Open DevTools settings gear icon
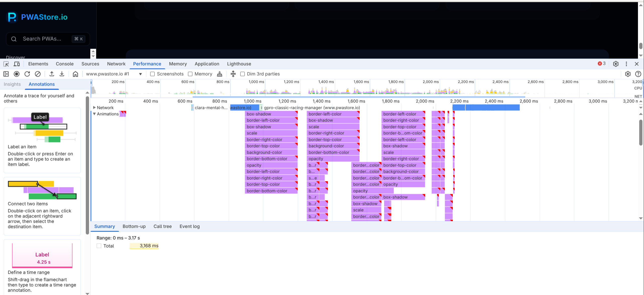Viewport: 644px width, 295px height. click(x=616, y=64)
